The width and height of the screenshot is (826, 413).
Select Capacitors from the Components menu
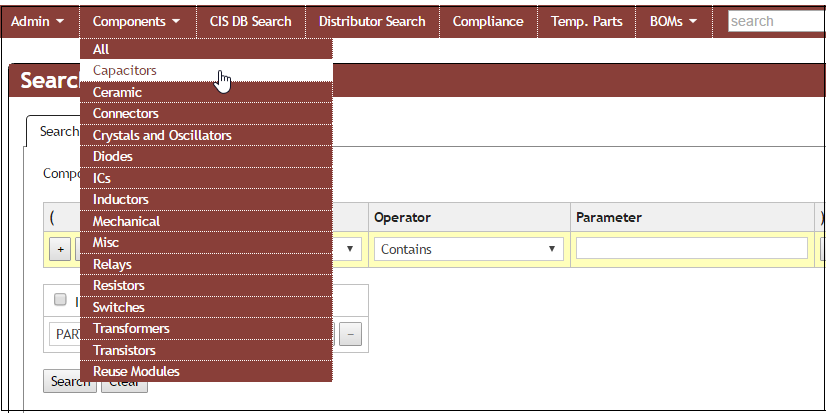pos(125,71)
